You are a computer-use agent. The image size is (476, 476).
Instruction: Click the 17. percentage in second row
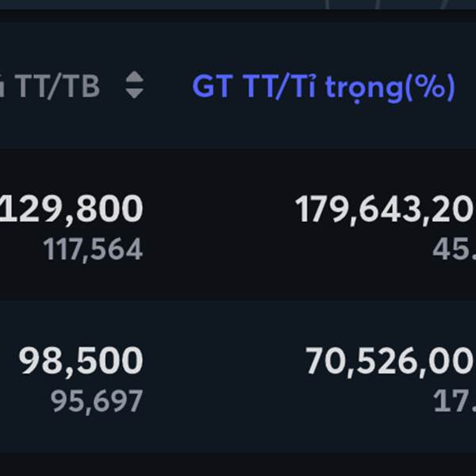455,401
